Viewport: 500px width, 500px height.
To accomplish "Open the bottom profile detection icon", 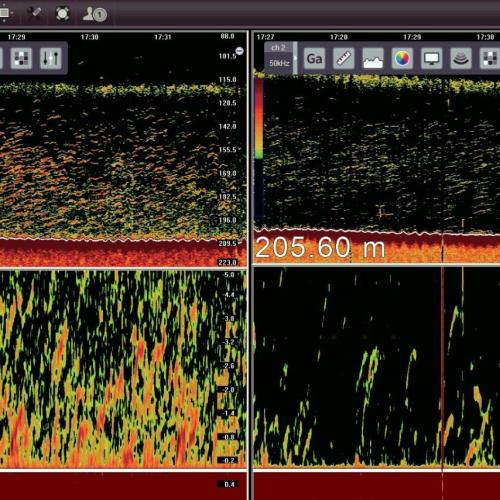I will 373,59.
